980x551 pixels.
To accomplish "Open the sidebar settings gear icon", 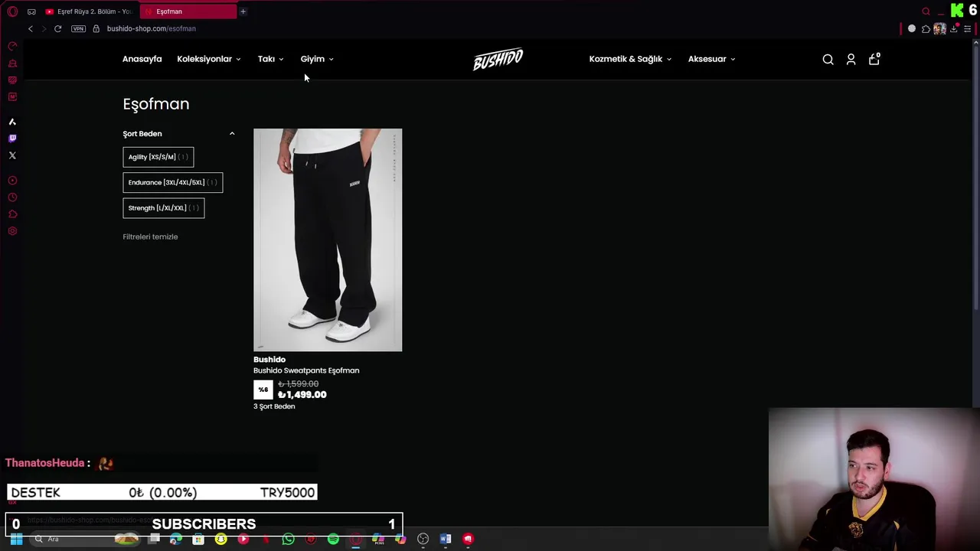I will point(12,231).
